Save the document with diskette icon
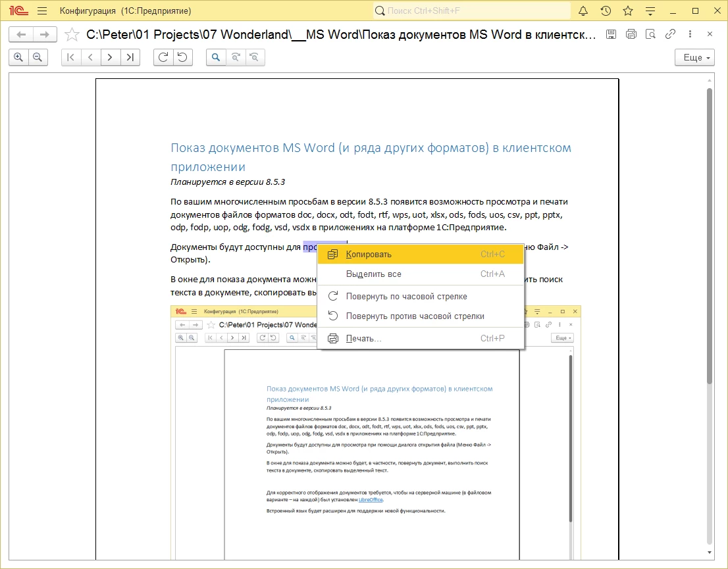728x569 pixels. (611, 34)
